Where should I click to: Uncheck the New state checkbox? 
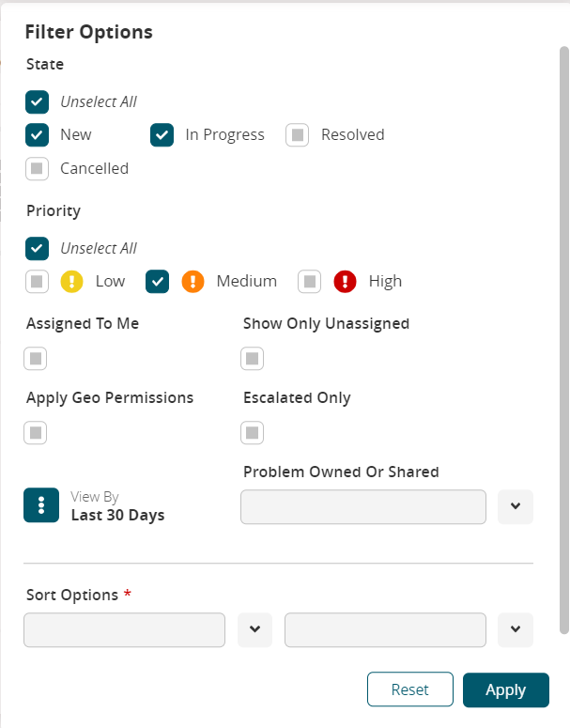[37, 134]
